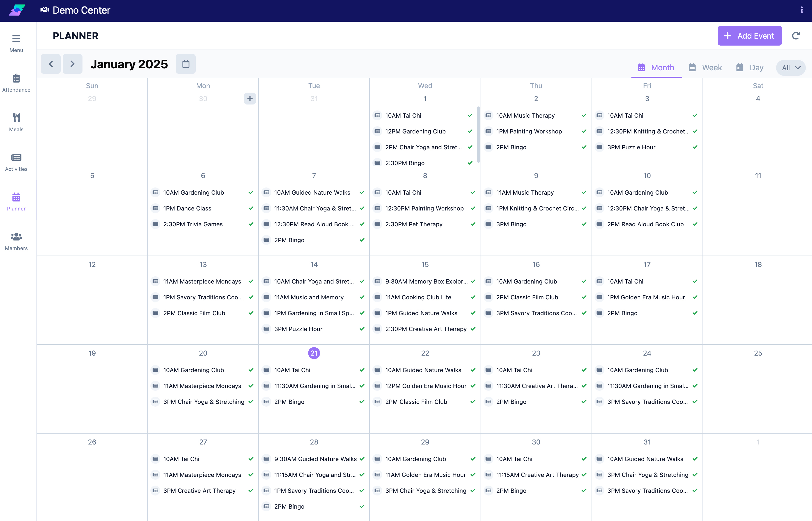Screen dimensions: 812x521
Task: Toggle the checkmark on 2:30PM Pet Therapy
Action: tap(473, 224)
